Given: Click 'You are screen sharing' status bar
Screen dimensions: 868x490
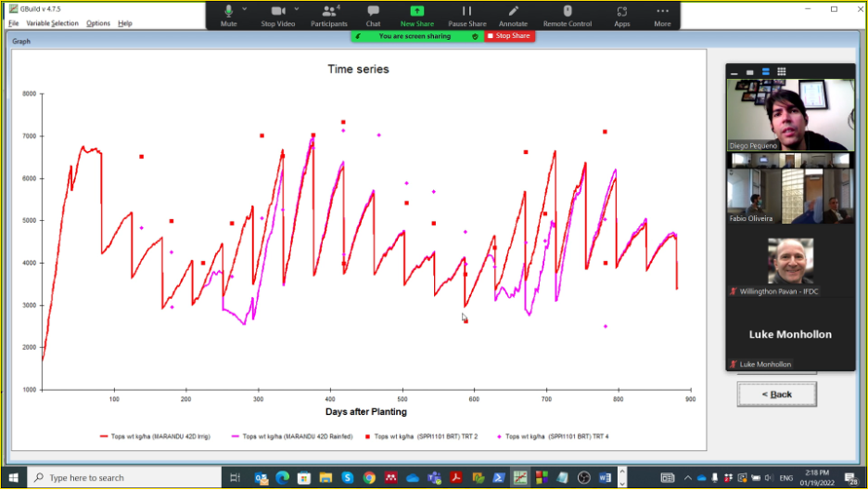Looking at the screenshot, I should pos(415,36).
